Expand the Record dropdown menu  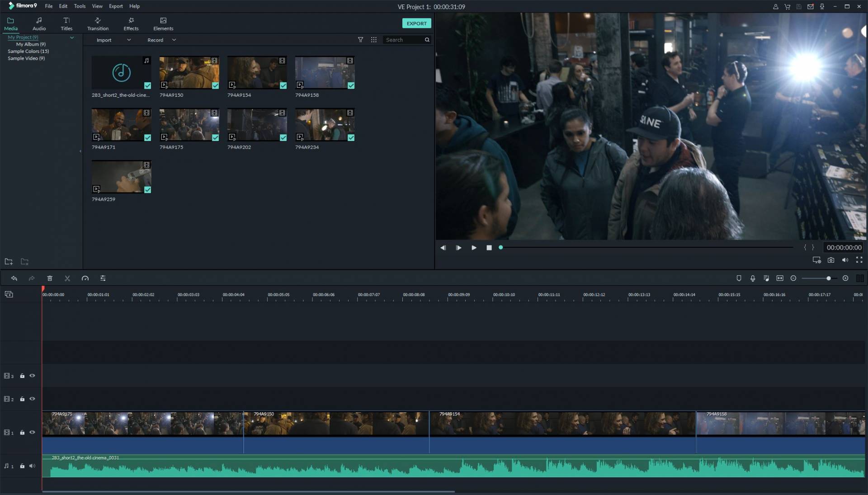pyautogui.click(x=174, y=40)
